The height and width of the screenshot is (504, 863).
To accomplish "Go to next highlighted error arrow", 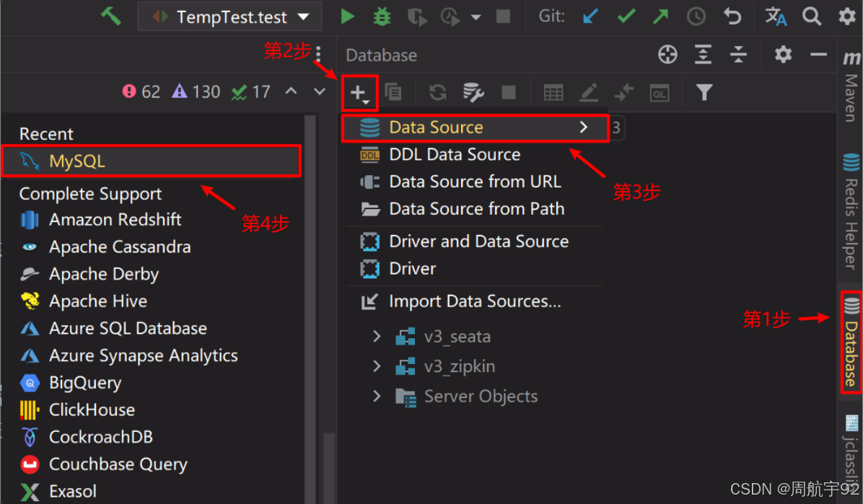I will [320, 92].
